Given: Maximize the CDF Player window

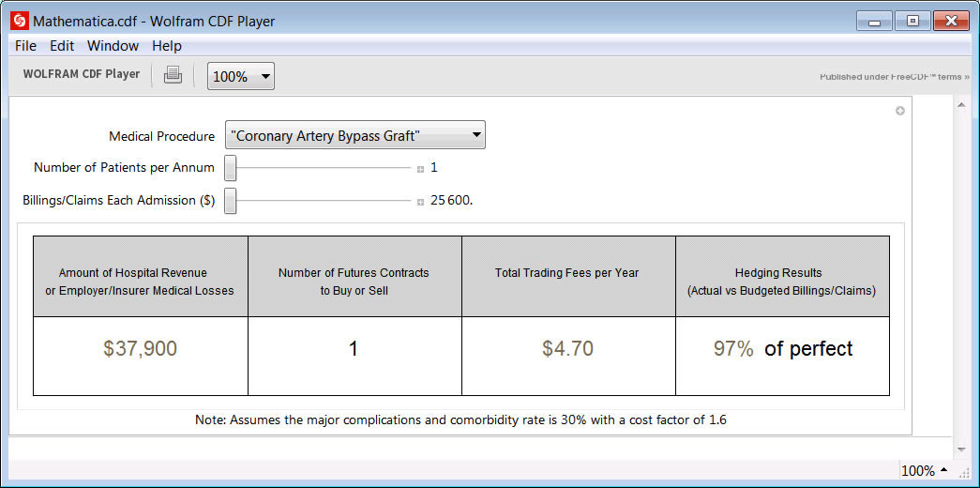Looking at the screenshot, I should (x=912, y=21).
